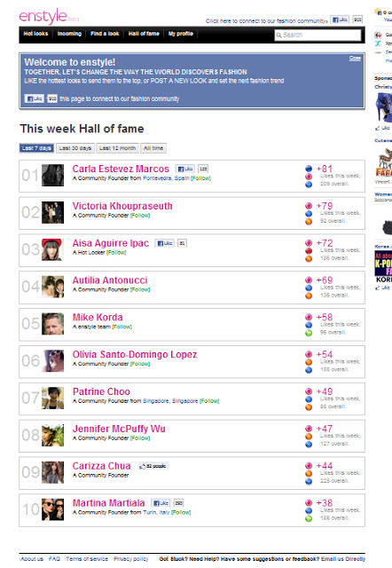This screenshot has height=568, width=392.
Task: Click the Facebook Like button beside Martina Martiala
Action: [161, 503]
